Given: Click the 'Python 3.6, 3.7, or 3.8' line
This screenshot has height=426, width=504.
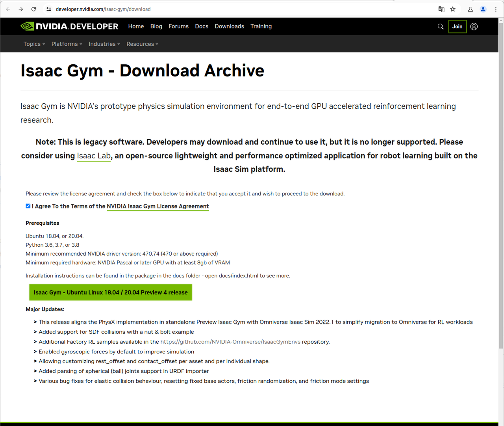Looking at the screenshot, I should 52,245.
